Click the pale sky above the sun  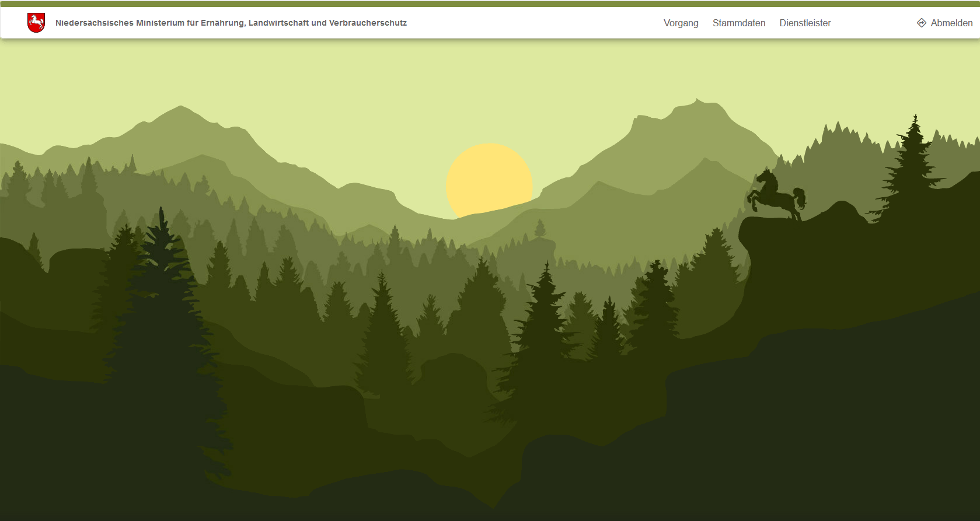489,93
